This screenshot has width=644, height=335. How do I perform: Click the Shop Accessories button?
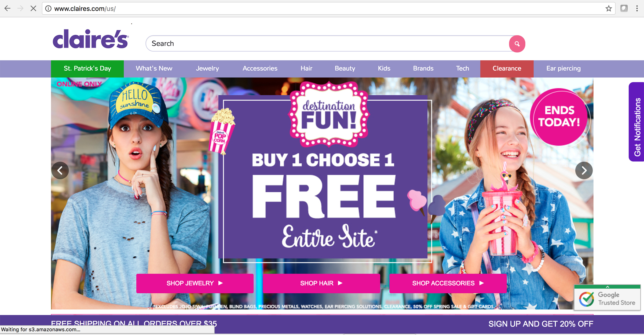[448, 283]
